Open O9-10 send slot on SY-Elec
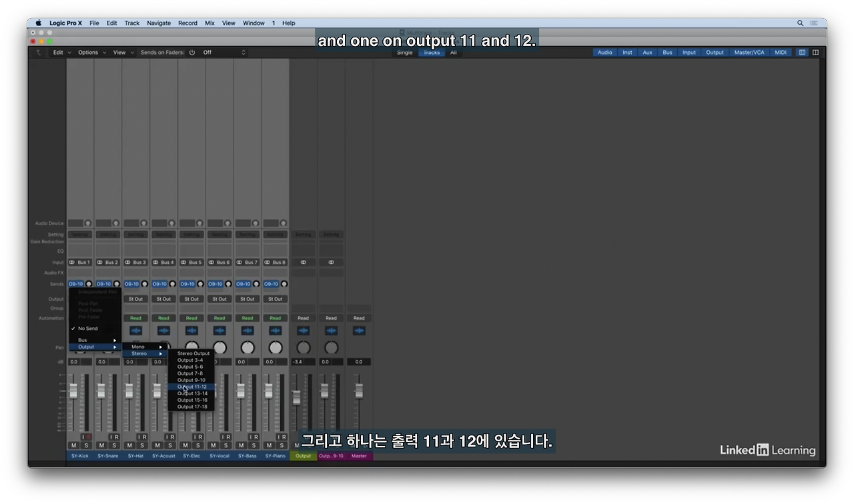 187,284
